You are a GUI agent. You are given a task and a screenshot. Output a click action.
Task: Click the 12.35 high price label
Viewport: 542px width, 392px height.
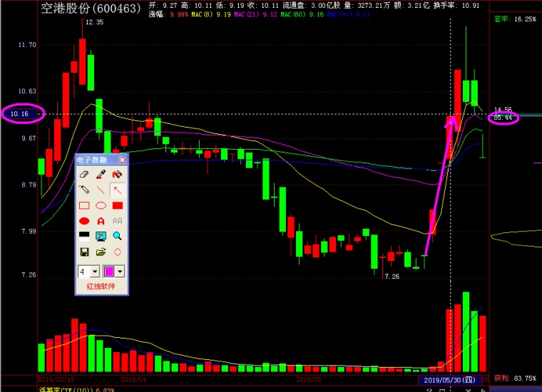point(94,22)
